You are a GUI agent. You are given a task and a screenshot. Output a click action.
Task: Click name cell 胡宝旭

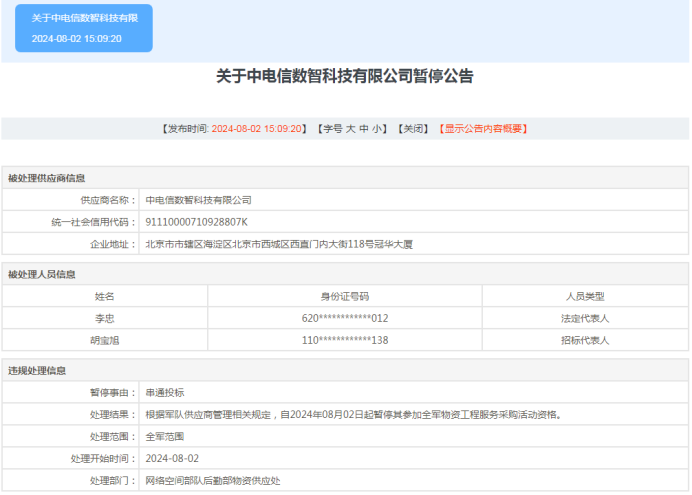[x=105, y=340]
